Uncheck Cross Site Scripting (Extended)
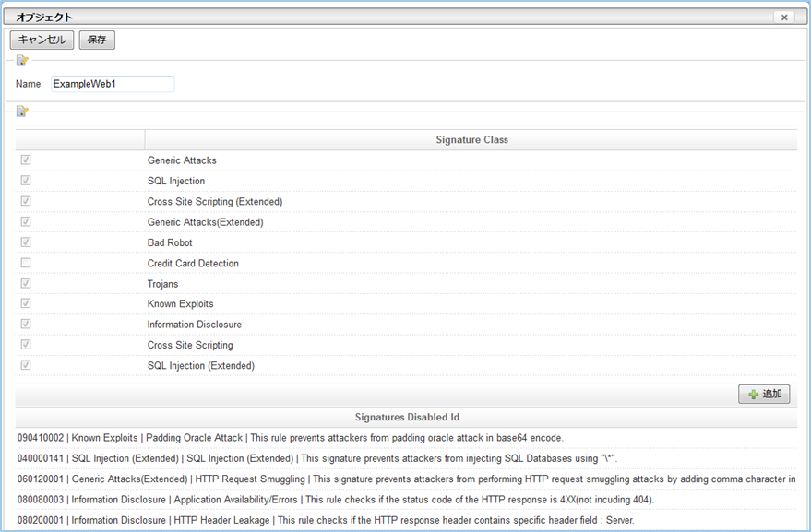The height and width of the screenshot is (532, 811). click(x=25, y=201)
